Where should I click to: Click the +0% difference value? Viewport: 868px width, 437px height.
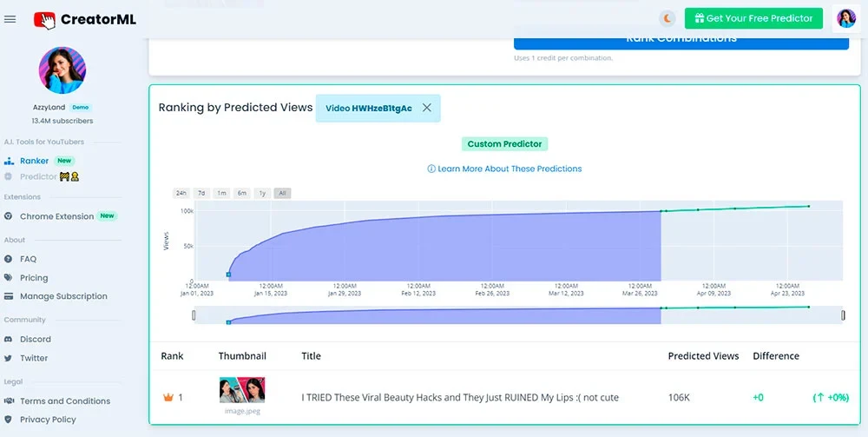pos(831,398)
